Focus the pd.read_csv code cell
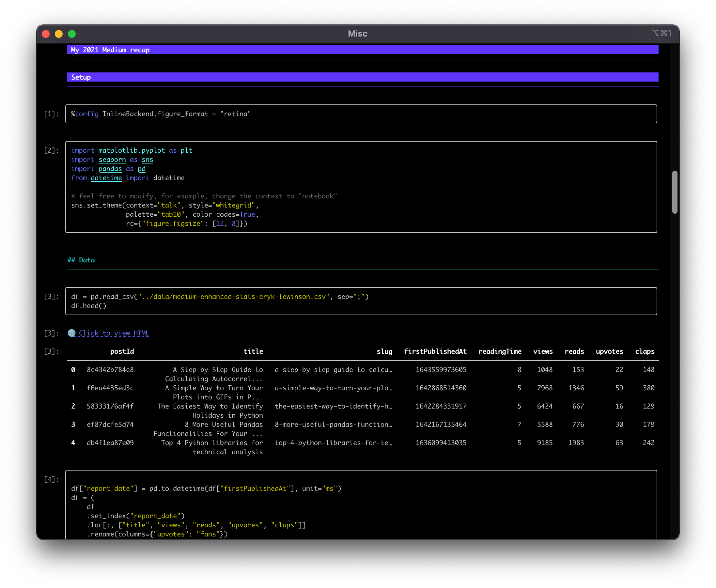The image size is (716, 588). click(361, 301)
